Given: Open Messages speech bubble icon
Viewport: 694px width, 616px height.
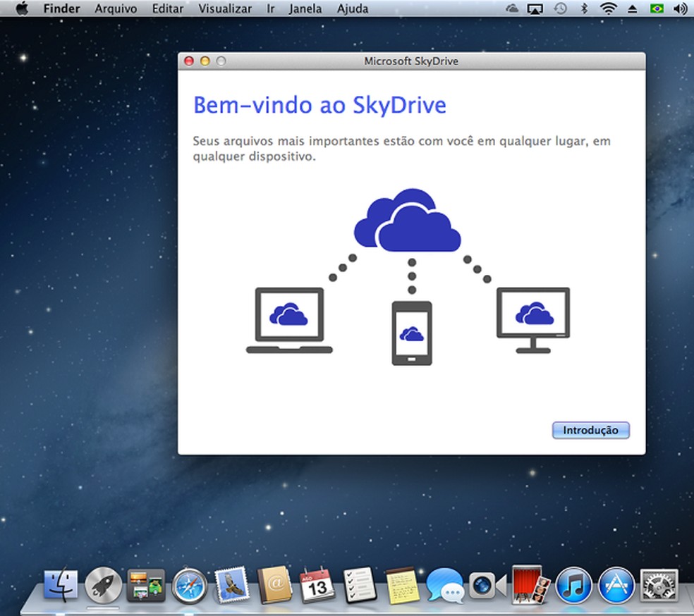Looking at the screenshot, I should (445, 586).
